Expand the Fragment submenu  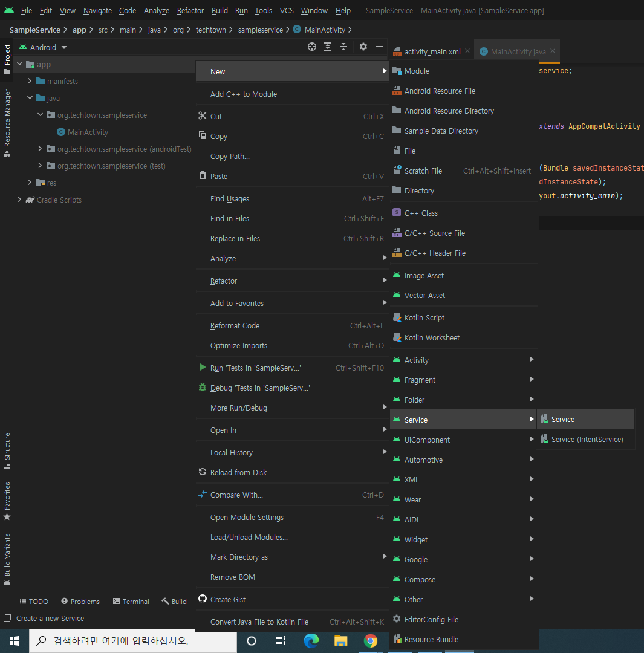pos(464,380)
